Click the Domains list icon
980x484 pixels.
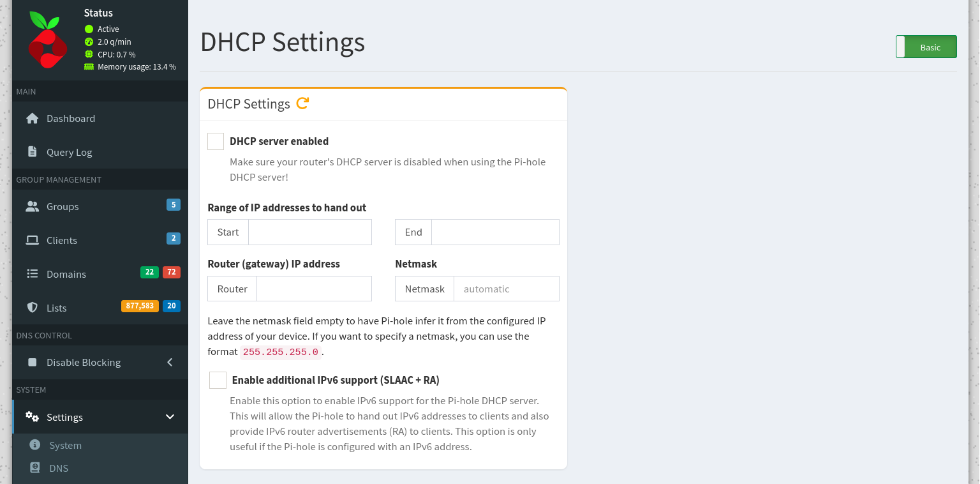[32, 274]
